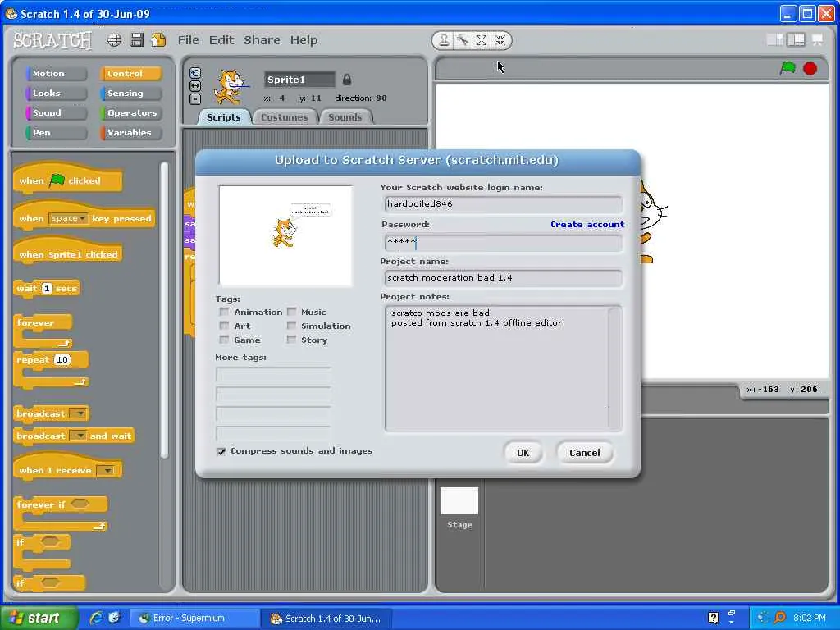Image resolution: width=840 pixels, height=630 pixels.
Task: Switch to the Scripts tab
Action: (x=223, y=117)
